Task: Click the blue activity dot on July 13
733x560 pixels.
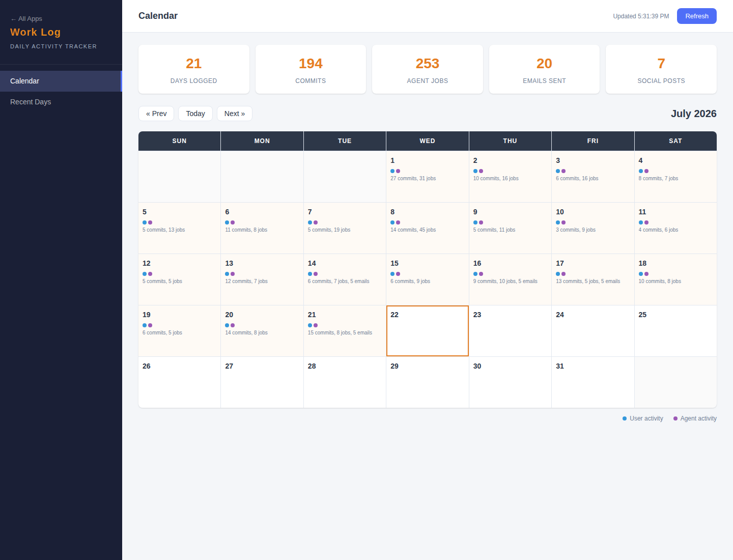Action: 227,274
